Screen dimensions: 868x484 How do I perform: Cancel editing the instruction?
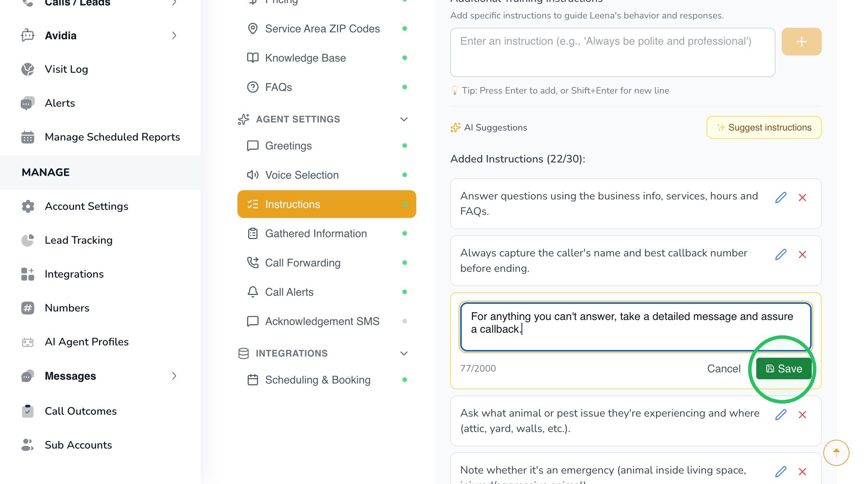(x=723, y=368)
